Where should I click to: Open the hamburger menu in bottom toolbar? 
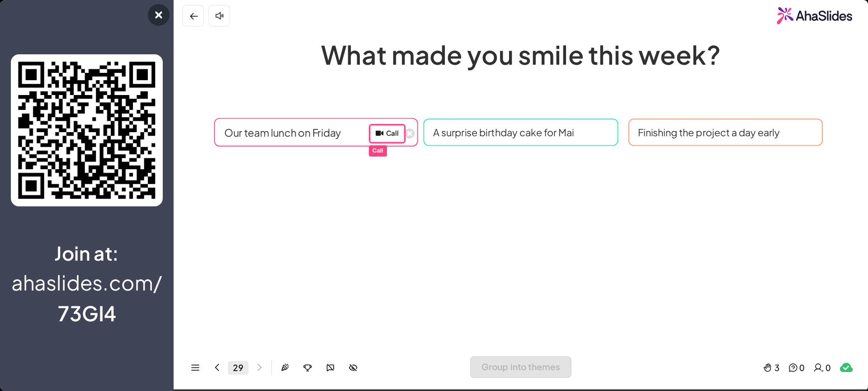(195, 367)
